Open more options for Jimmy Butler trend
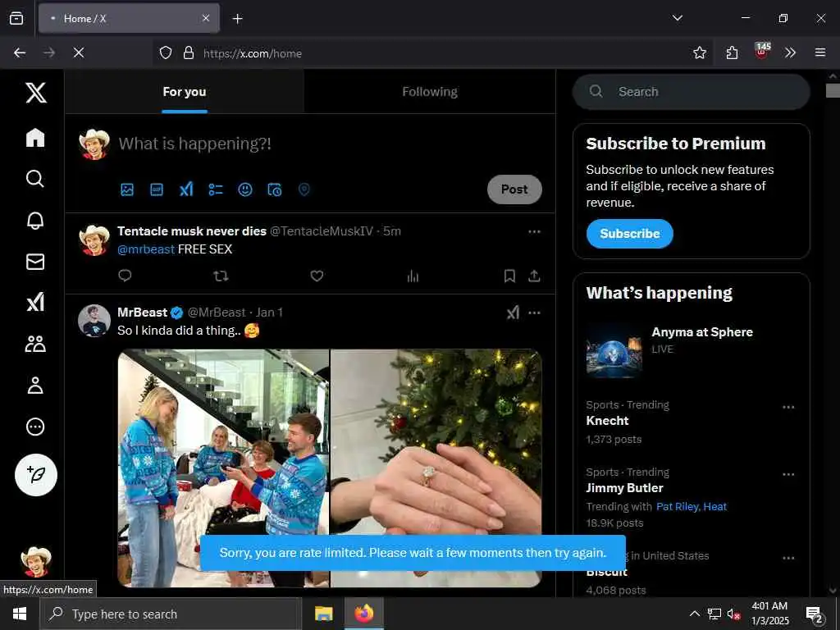840x630 pixels. click(788, 475)
